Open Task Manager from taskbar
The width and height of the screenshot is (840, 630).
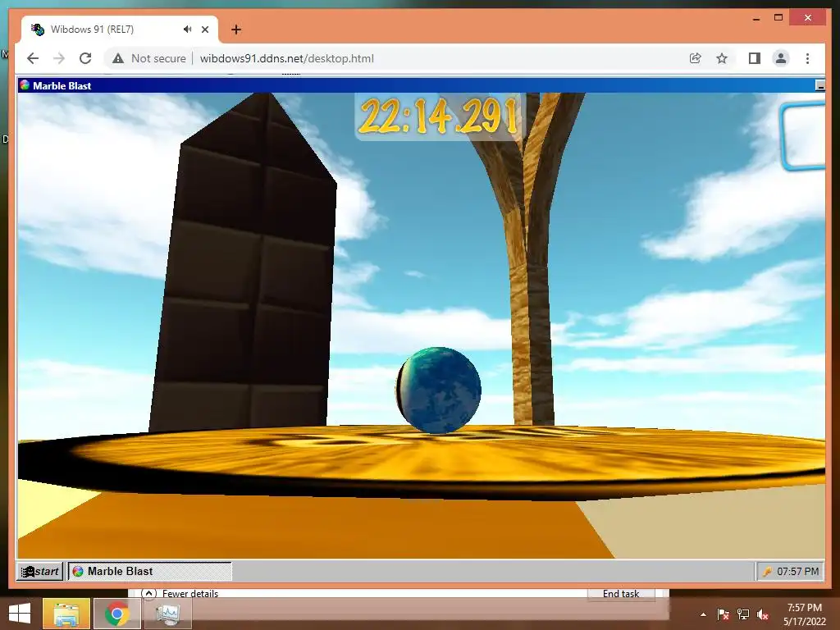168,614
